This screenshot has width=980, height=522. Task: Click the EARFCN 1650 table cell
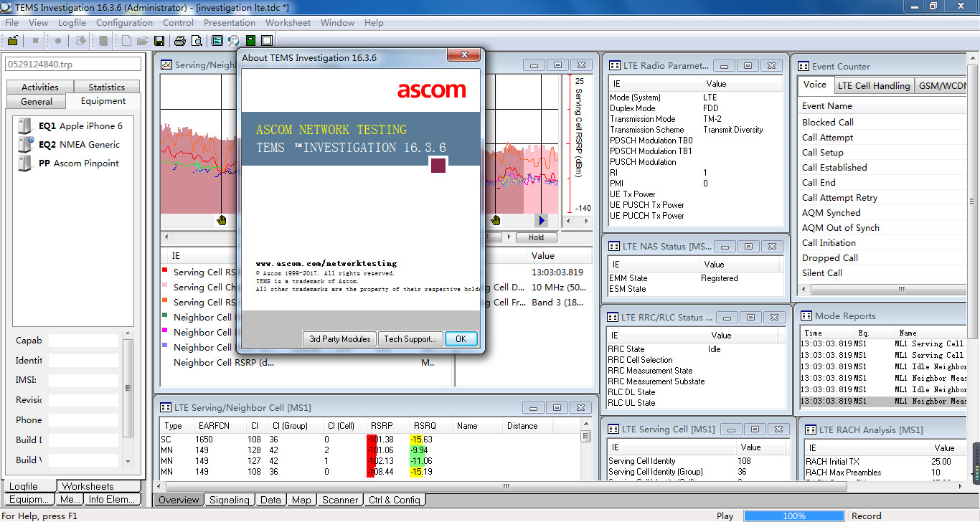point(206,440)
